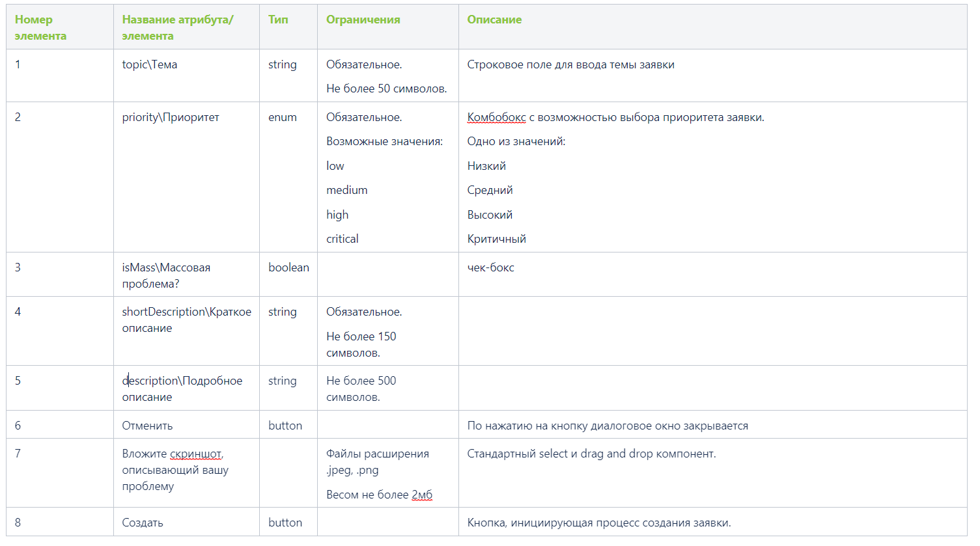The image size is (980, 546).
Task: Click the 'Критичный' value
Action: coord(496,239)
